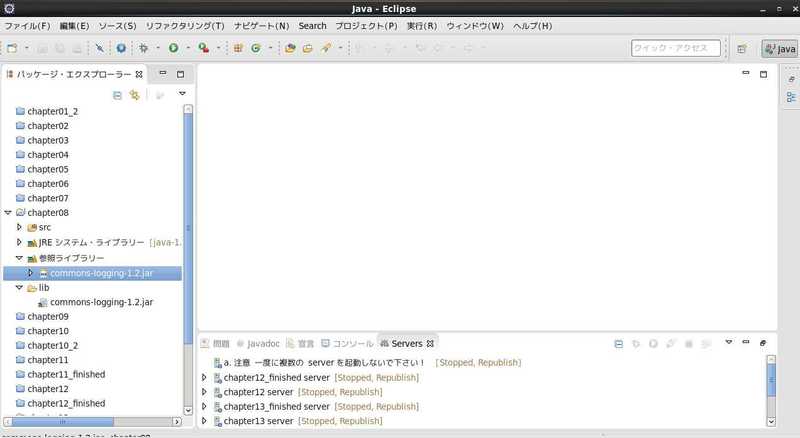Click Package Explorer vertical scrollbar down arrow

coord(188,410)
